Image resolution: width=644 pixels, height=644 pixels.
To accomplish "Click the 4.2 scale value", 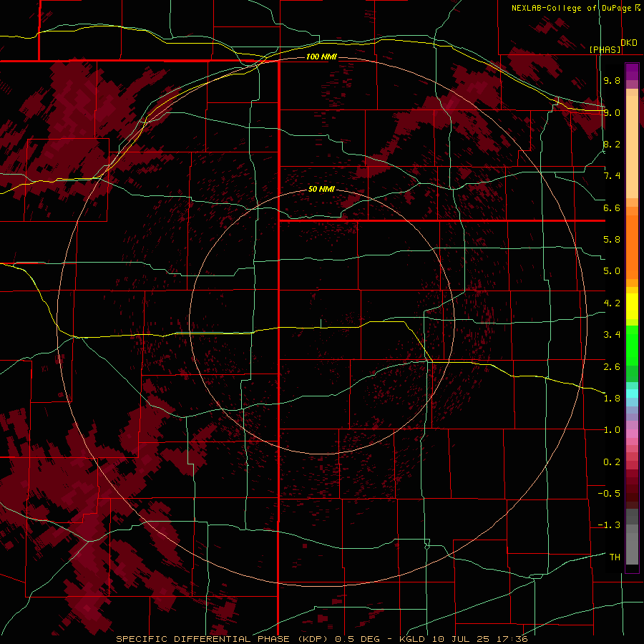I will pyautogui.click(x=612, y=303).
